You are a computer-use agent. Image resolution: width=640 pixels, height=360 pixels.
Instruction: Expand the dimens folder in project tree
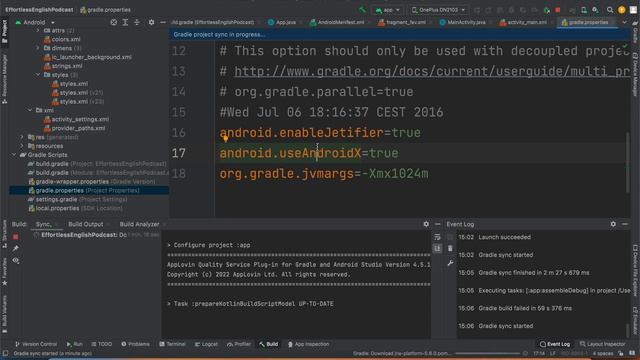(38, 48)
